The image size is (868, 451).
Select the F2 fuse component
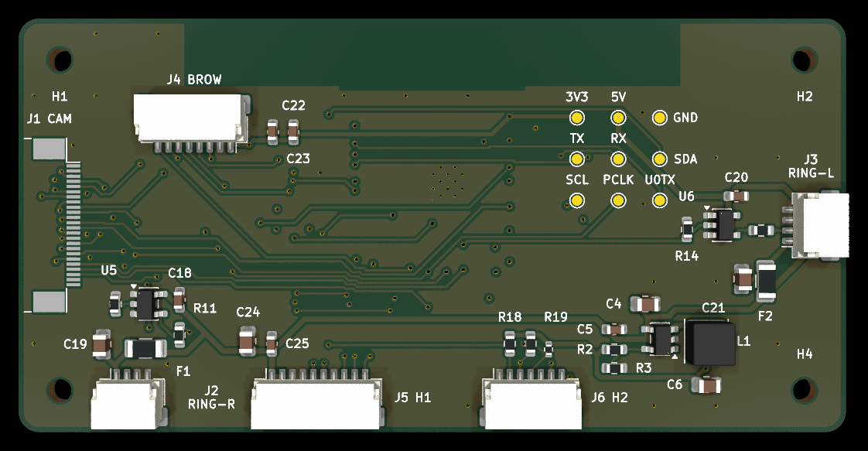coord(766,281)
